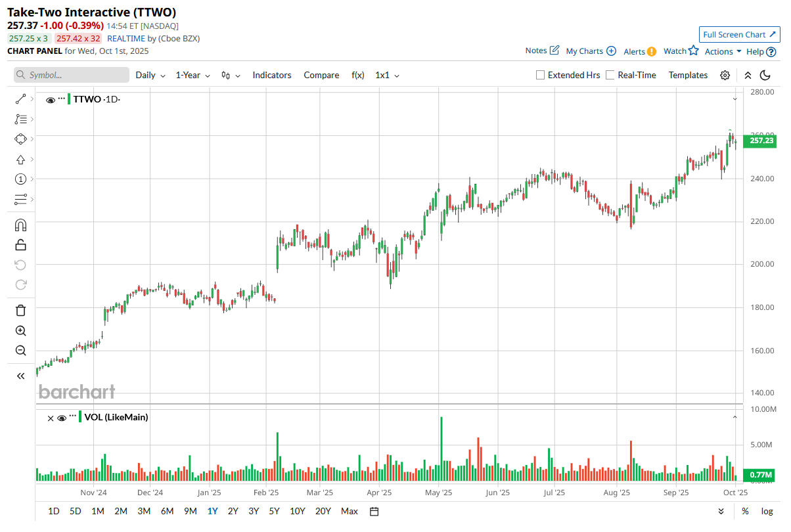
Task: Expand the Actions dropdown menu
Action: (x=723, y=51)
